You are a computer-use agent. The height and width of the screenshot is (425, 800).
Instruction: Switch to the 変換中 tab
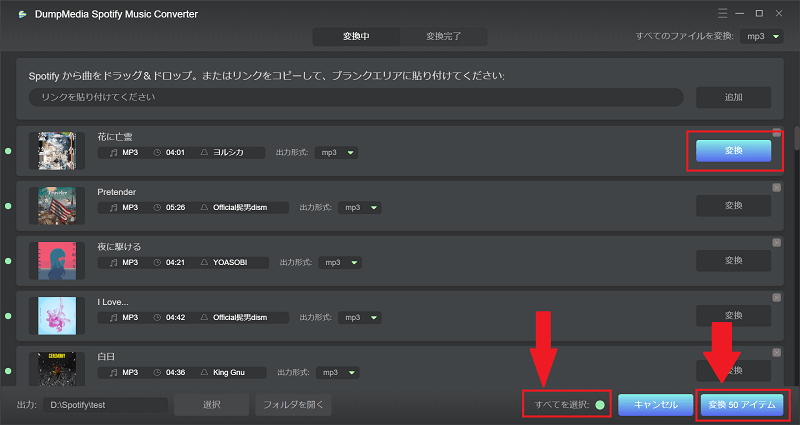point(356,37)
